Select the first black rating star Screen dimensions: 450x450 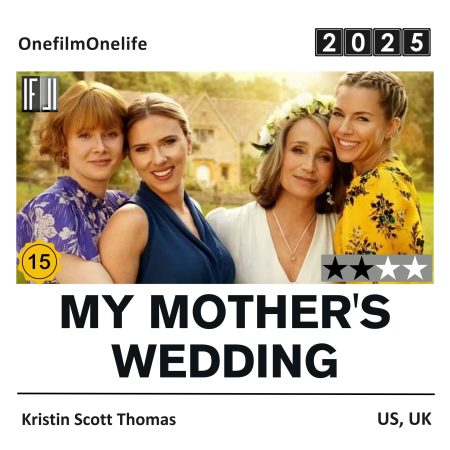click(335, 269)
